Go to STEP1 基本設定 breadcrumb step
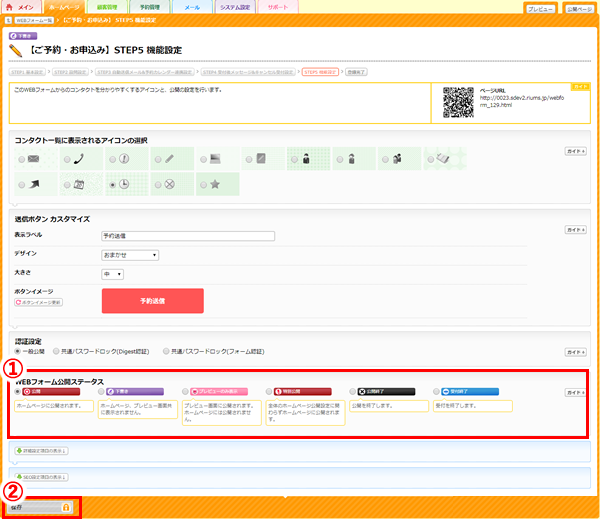Image resolution: width=600 pixels, height=519 pixels. (29, 72)
